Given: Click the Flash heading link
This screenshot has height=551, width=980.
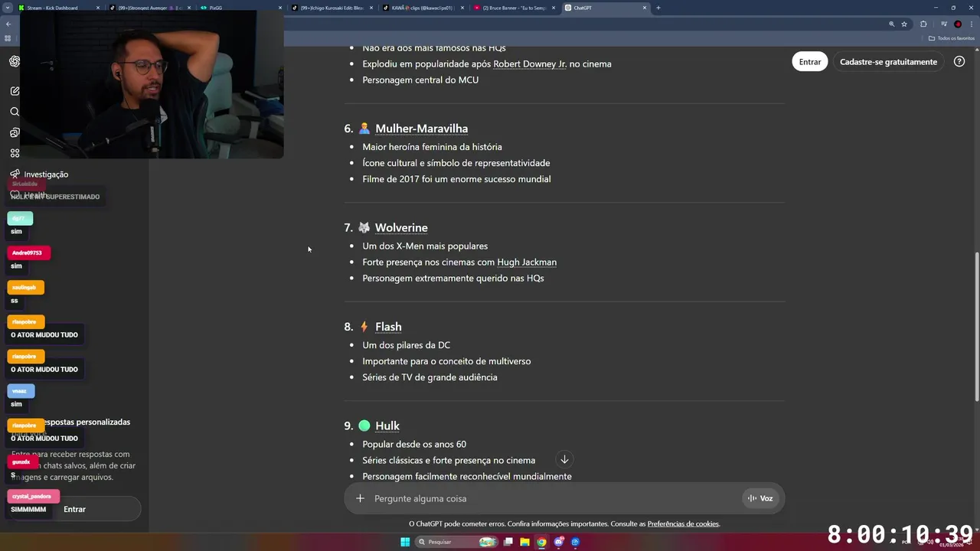Looking at the screenshot, I should click(x=388, y=327).
